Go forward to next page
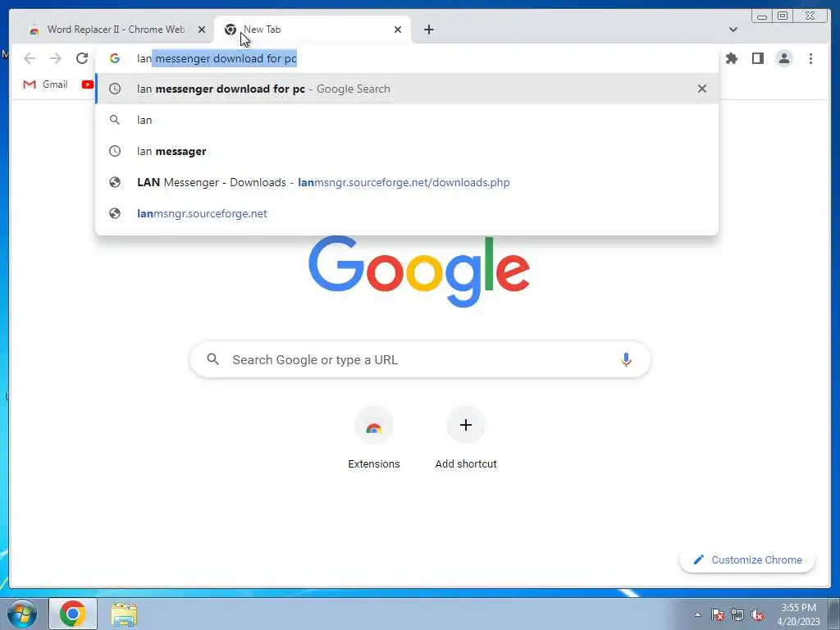This screenshot has width=840, height=630. [56, 58]
